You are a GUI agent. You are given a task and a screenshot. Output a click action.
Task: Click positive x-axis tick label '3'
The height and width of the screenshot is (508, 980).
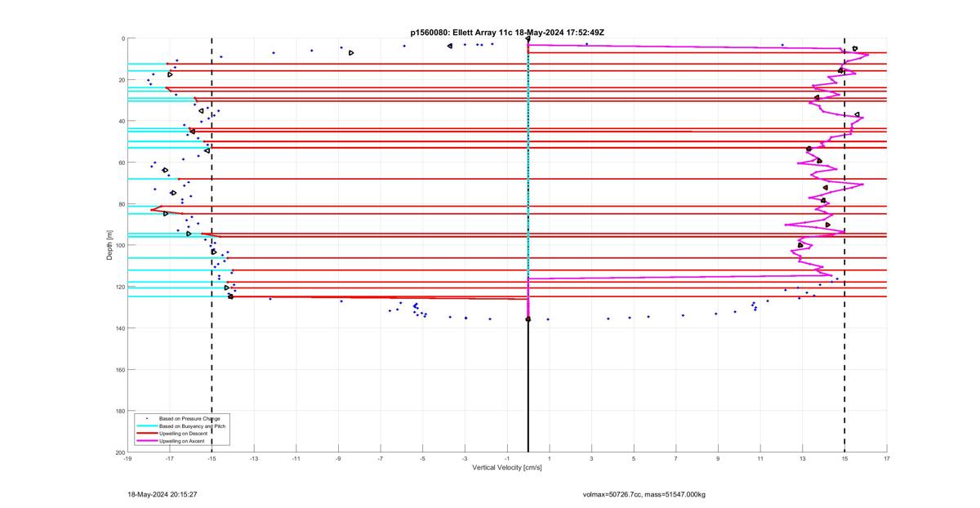[591, 459]
